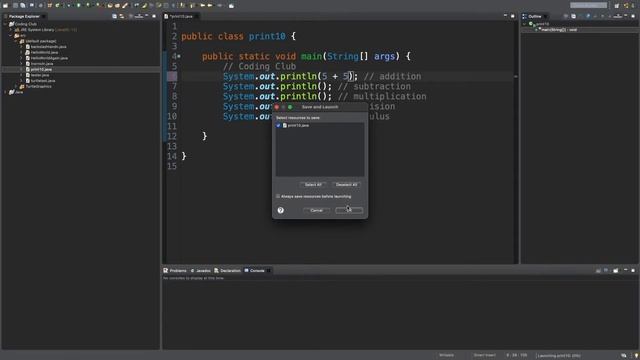640x360 pixels.
Task: Click the New file icon in the main toolbar
Action: (x=5, y=6)
